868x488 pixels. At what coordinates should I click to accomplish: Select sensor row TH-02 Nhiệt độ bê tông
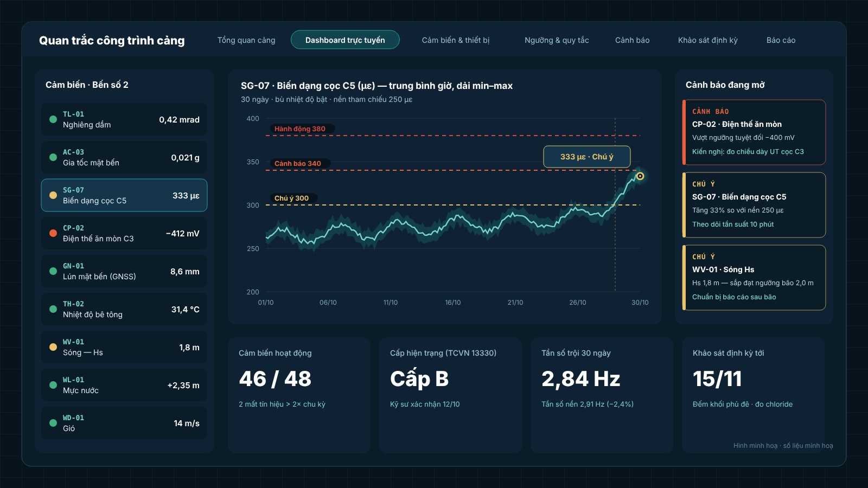[124, 309]
